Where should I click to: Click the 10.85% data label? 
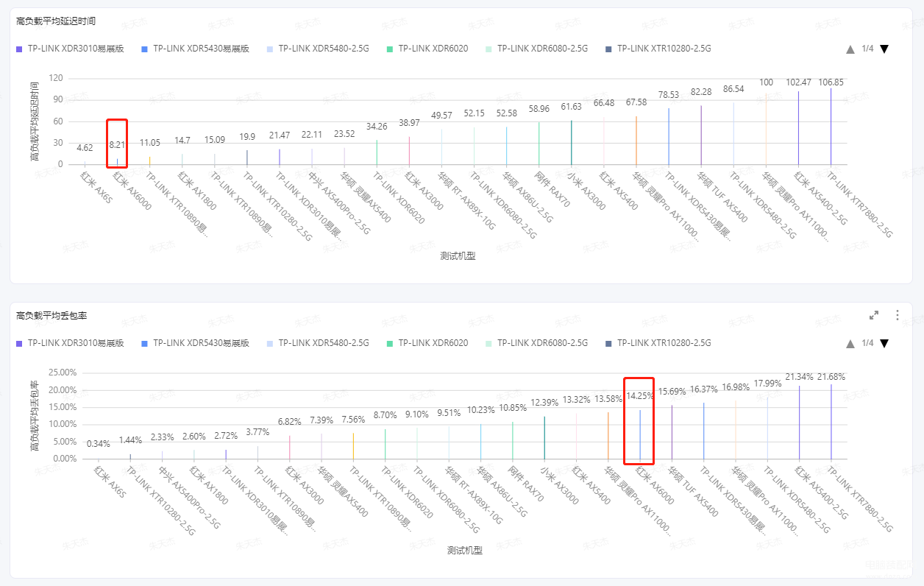513,407
